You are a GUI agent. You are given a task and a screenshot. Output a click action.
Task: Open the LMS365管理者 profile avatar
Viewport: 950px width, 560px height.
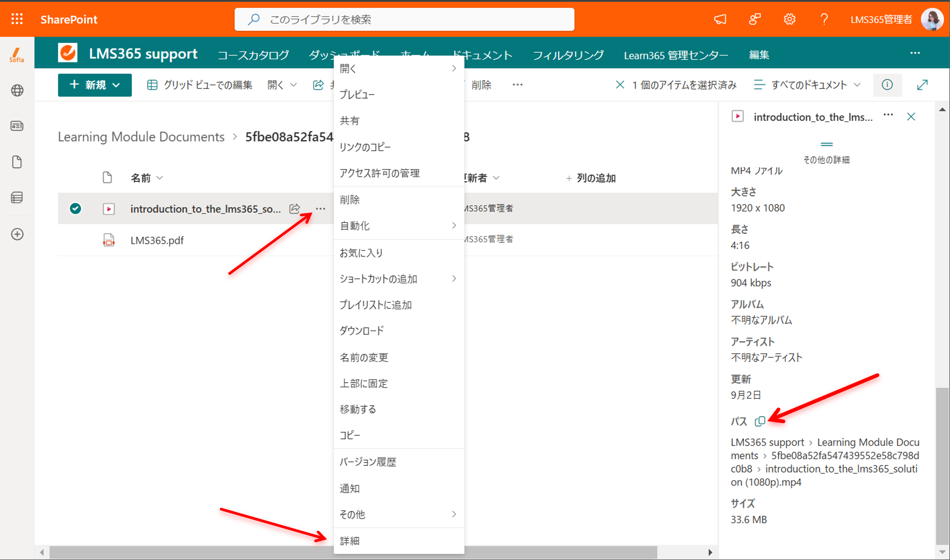932,19
